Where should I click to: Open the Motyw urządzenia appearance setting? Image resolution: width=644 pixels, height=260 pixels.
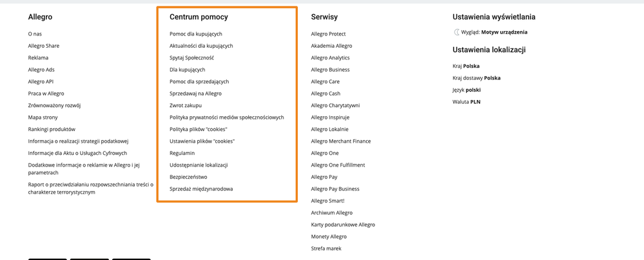[504, 32]
